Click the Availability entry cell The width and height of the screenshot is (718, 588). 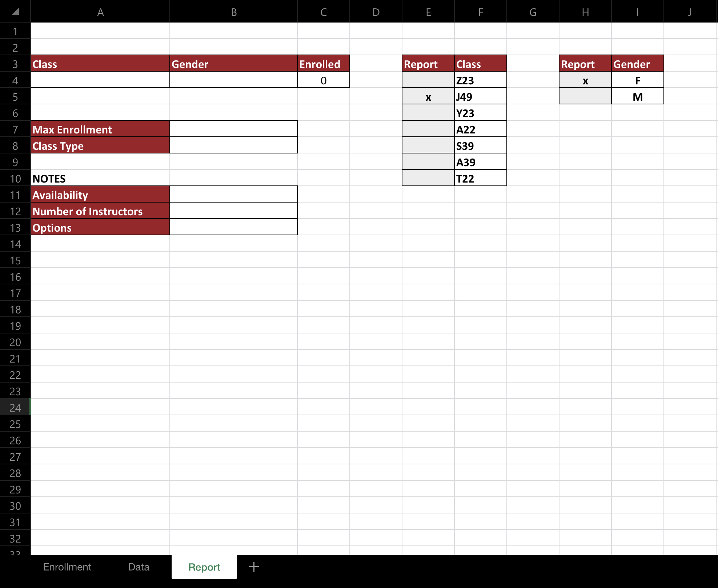(233, 195)
